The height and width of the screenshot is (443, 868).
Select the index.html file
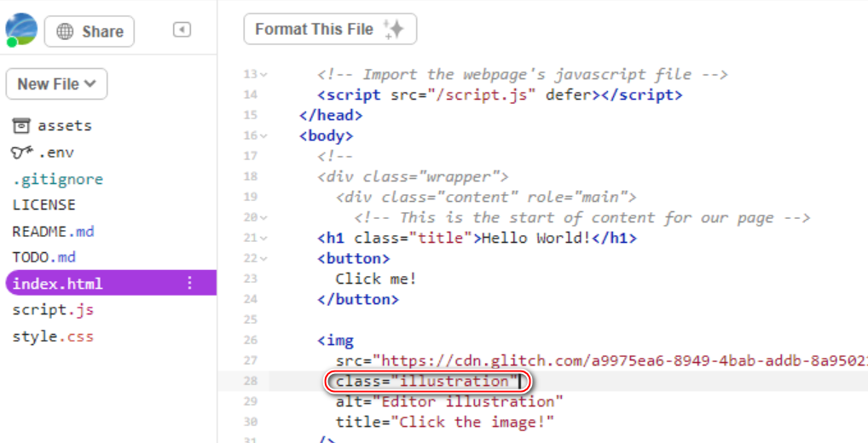click(x=111, y=283)
